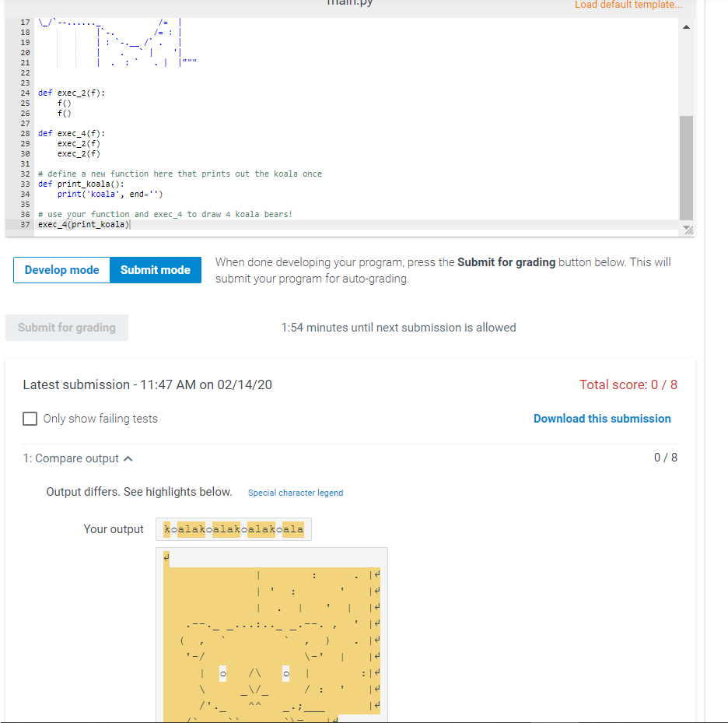Click the print('koala', end='') statement
The height and width of the screenshot is (723, 728).
click(x=110, y=195)
